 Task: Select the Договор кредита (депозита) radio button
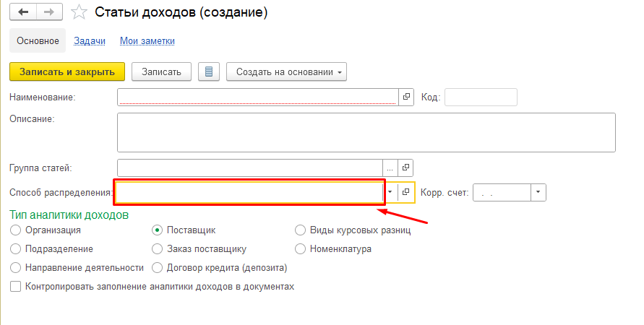(x=157, y=268)
